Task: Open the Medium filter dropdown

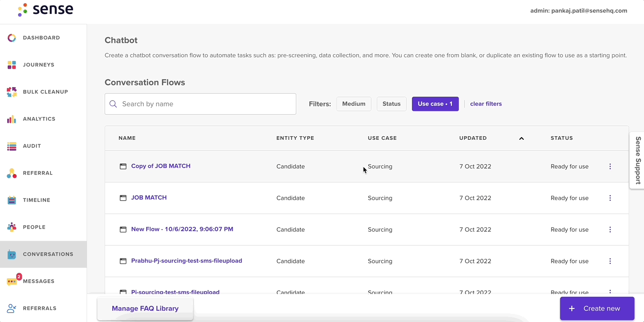Action: [354, 104]
